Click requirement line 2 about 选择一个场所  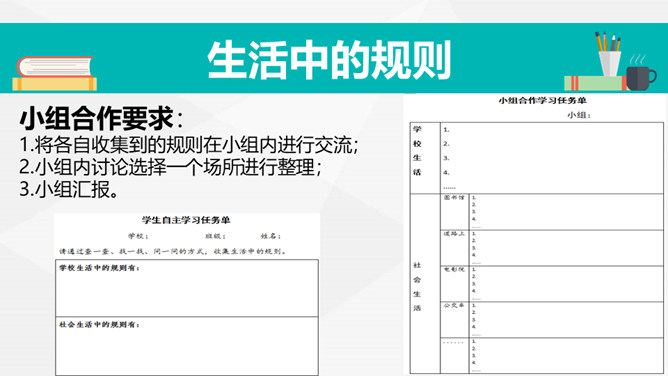(x=170, y=167)
